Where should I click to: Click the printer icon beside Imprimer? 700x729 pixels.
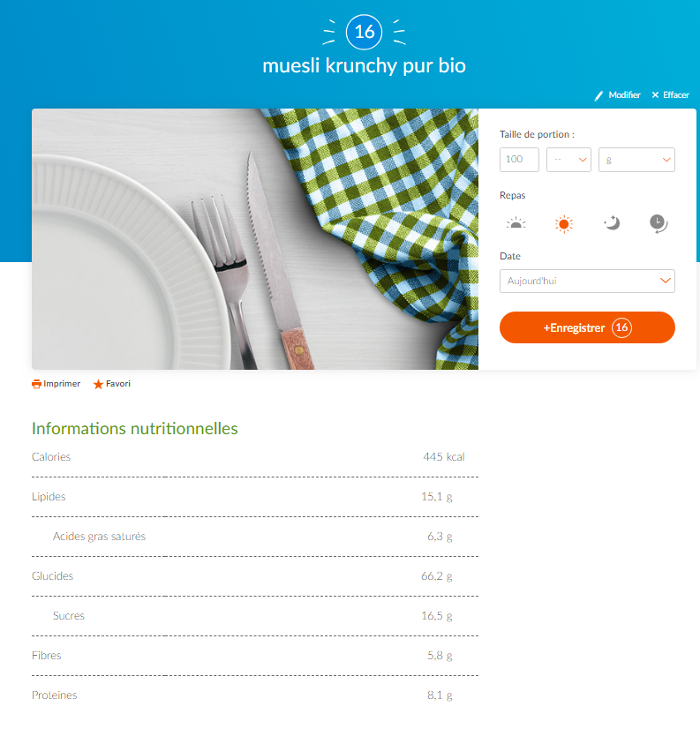[x=36, y=384]
